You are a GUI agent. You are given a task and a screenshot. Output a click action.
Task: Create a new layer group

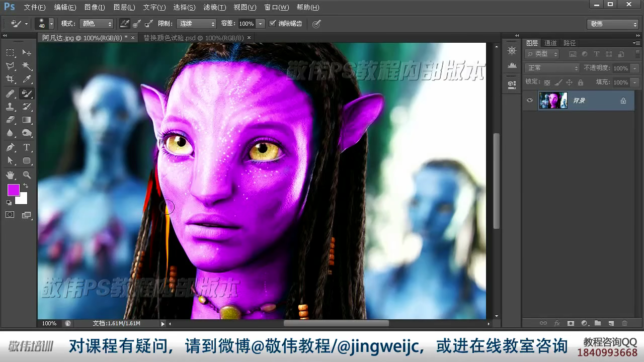[598, 323]
